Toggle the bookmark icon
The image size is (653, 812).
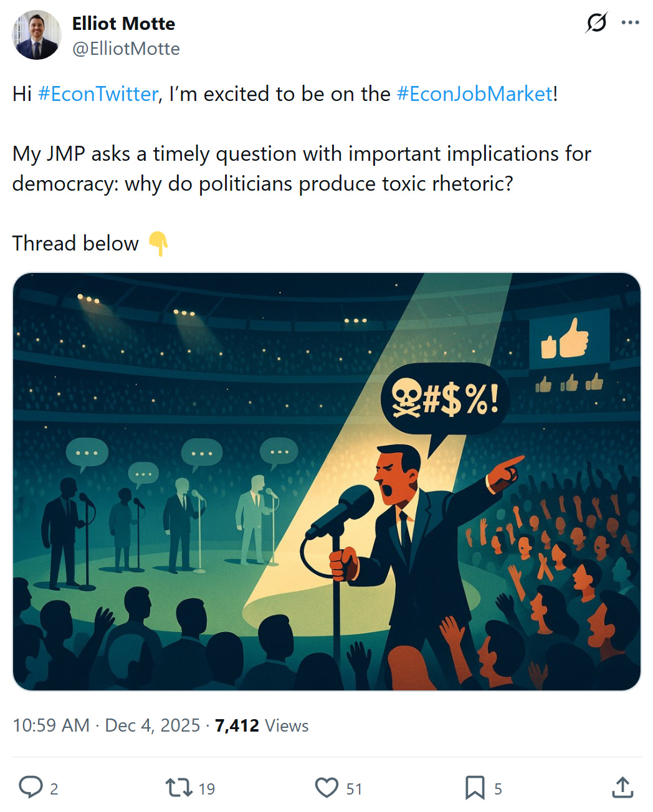(x=475, y=788)
